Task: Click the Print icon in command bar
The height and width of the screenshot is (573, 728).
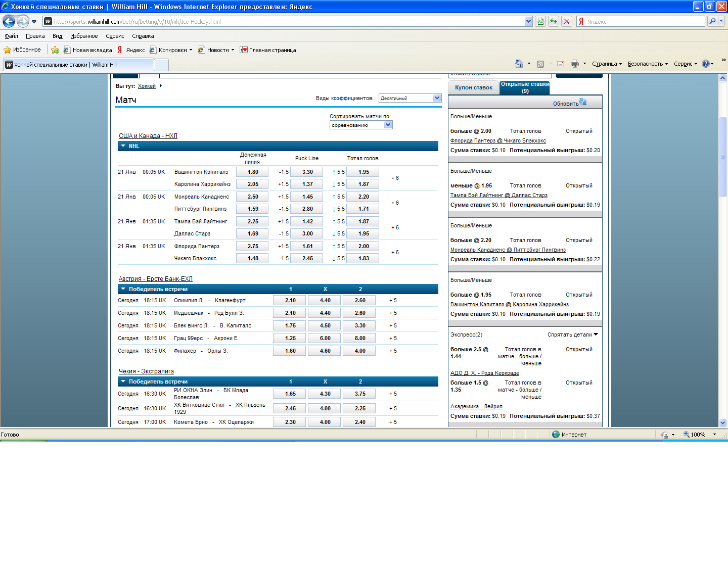Action: (574, 64)
